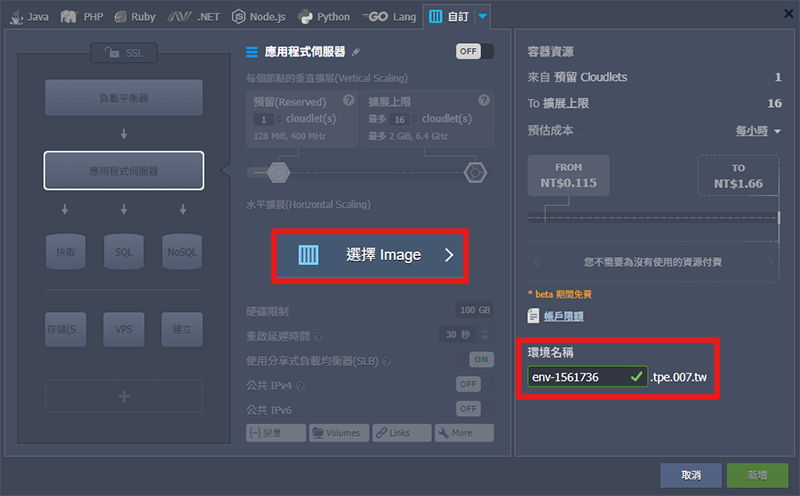The image size is (800, 496).
Task: Switch to the Java tab
Action: [x=29, y=17]
